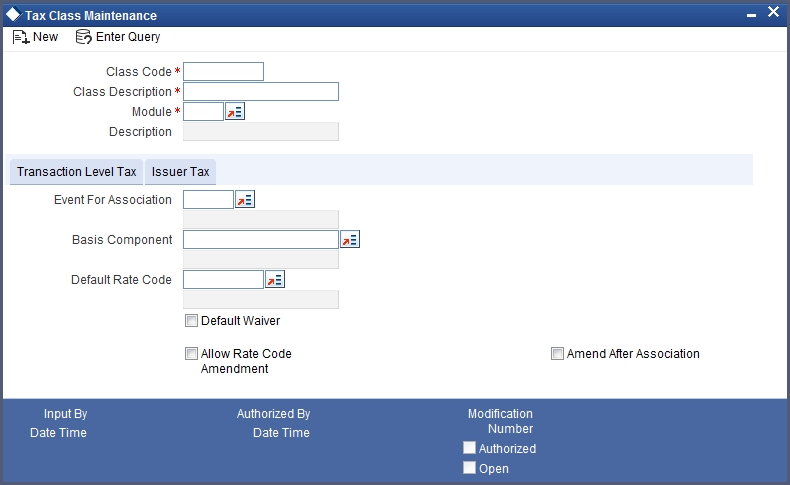
Task: Toggle the Authorized checkbox
Action: pos(470,448)
